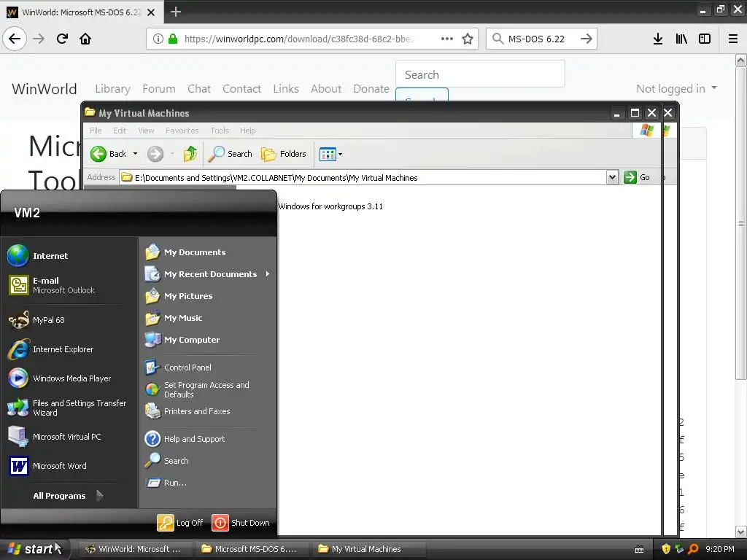This screenshot has height=560, width=747.
Task: Start Internet Explorer from Start menu
Action: 50,349
